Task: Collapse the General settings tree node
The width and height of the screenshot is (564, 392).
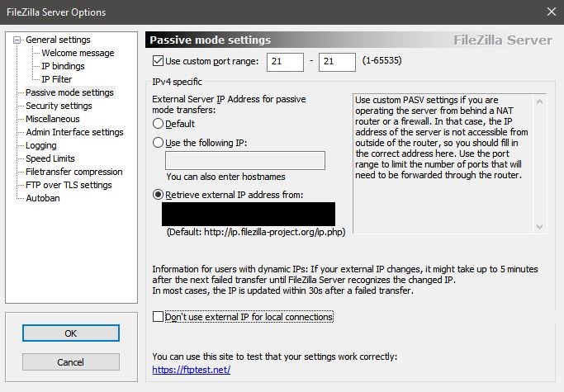Action: [x=17, y=40]
